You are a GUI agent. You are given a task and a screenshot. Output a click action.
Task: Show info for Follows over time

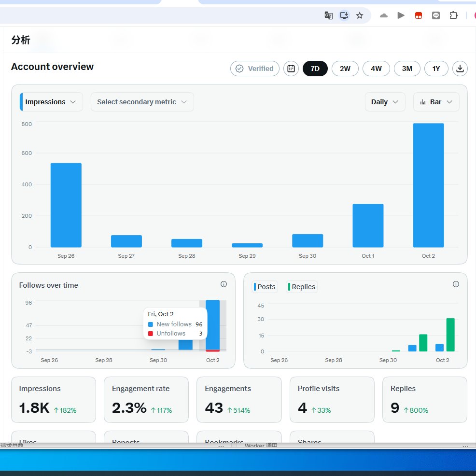224,284
